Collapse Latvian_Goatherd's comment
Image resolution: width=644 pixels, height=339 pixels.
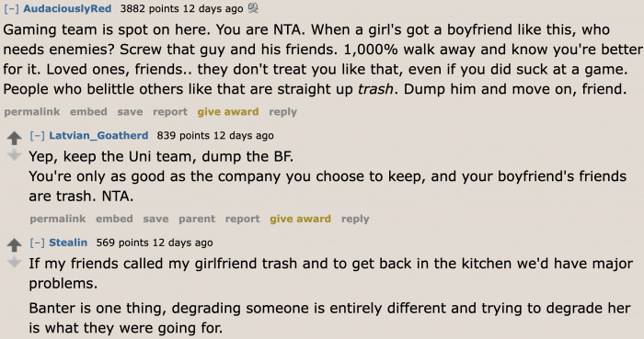(37, 136)
